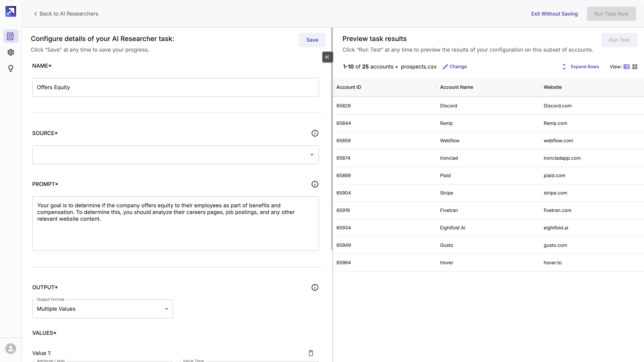Click the app logo at top left

tap(11, 11)
